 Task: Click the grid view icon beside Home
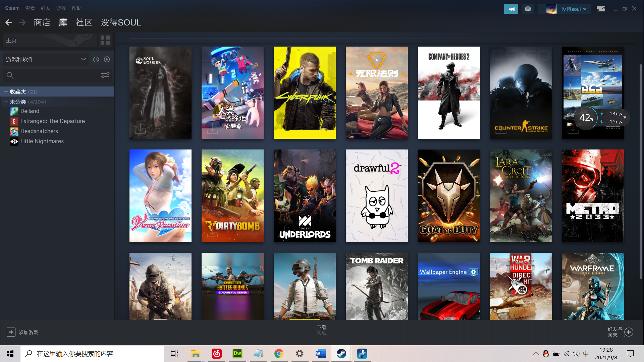tap(105, 40)
